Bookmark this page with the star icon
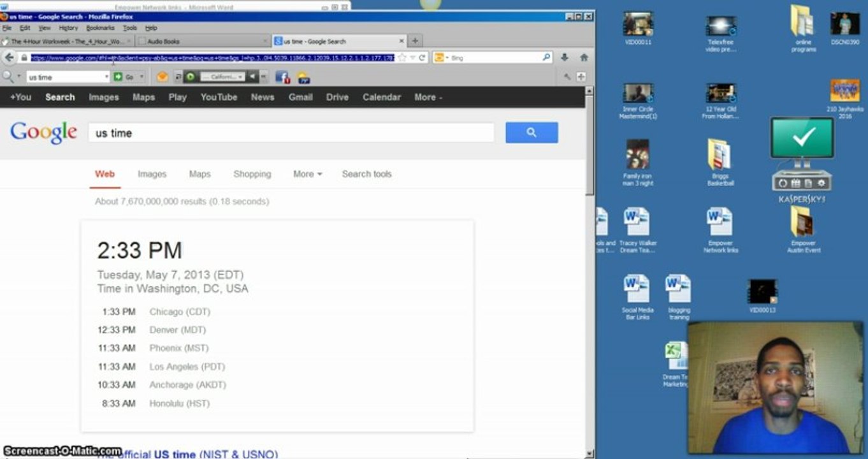Viewport: 868px width, 459px height. click(402, 57)
